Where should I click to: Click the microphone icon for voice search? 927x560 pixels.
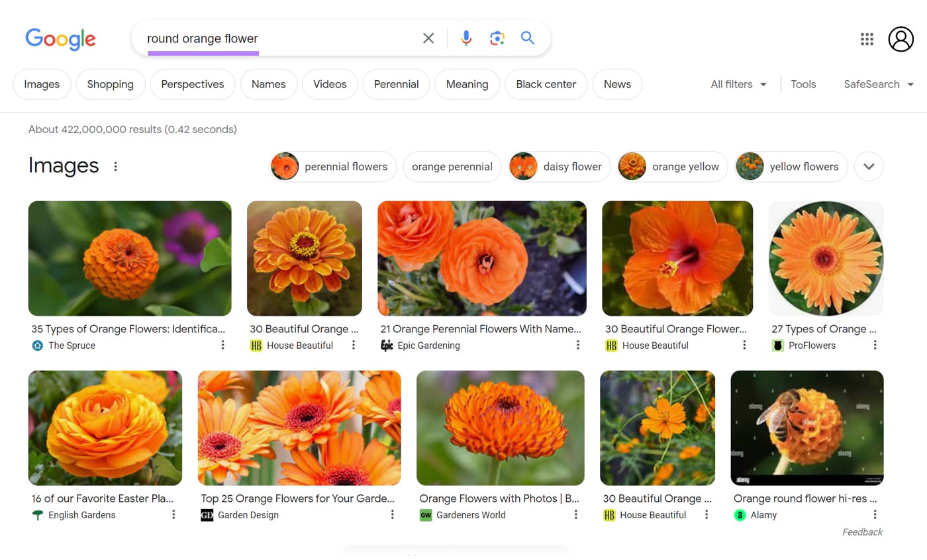(x=466, y=38)
